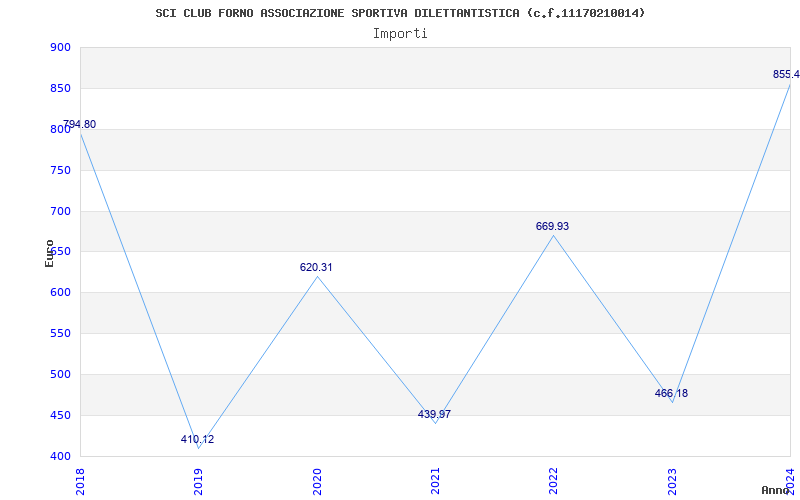This screenshot has width=800, height=500.
Task: Click the 669.93 data label
Action: (553, 226)
